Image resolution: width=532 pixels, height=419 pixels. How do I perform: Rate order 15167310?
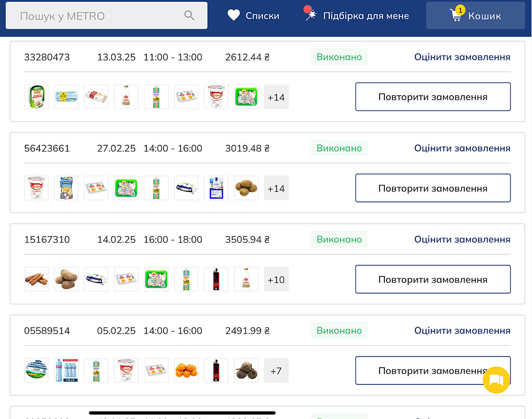click(x=462, y=239)
